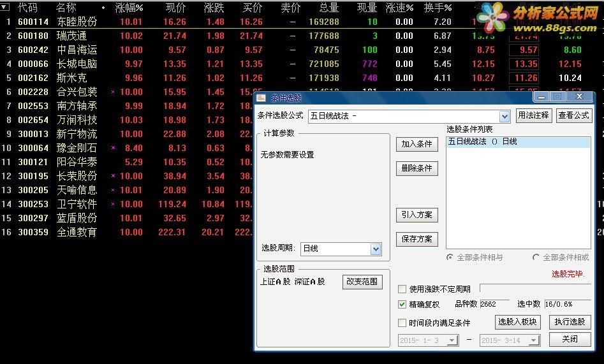604x364 pixels.
Task: Select stock row 300297 蓝盾股份
Action: point(127,218)
